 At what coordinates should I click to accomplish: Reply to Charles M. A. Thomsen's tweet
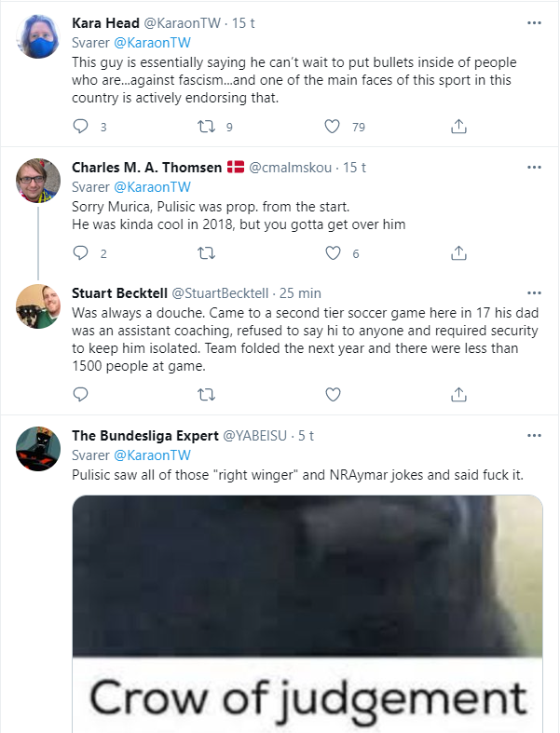(x=80, y=252)
